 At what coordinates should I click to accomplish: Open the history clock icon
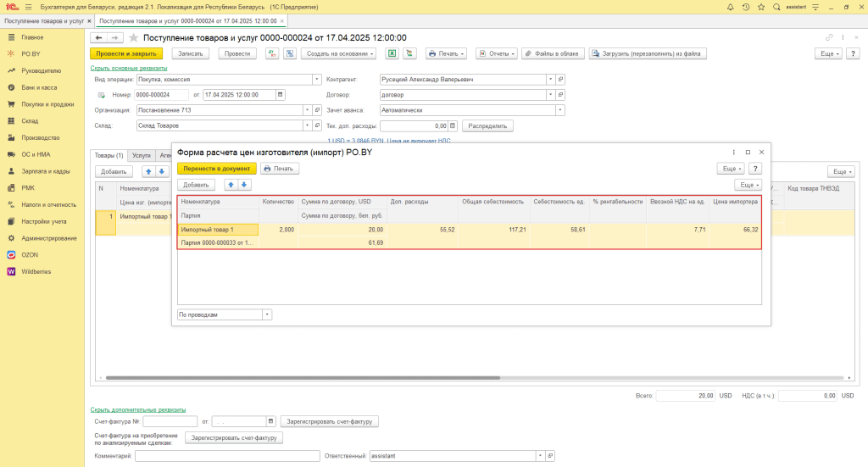(746, 7)
